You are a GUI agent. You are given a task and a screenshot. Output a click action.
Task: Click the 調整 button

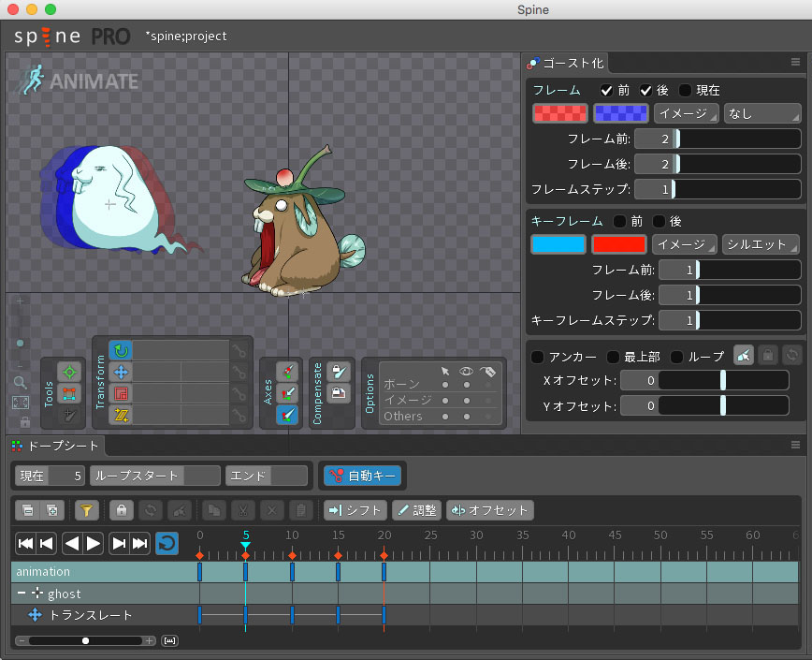coord(417,511)
